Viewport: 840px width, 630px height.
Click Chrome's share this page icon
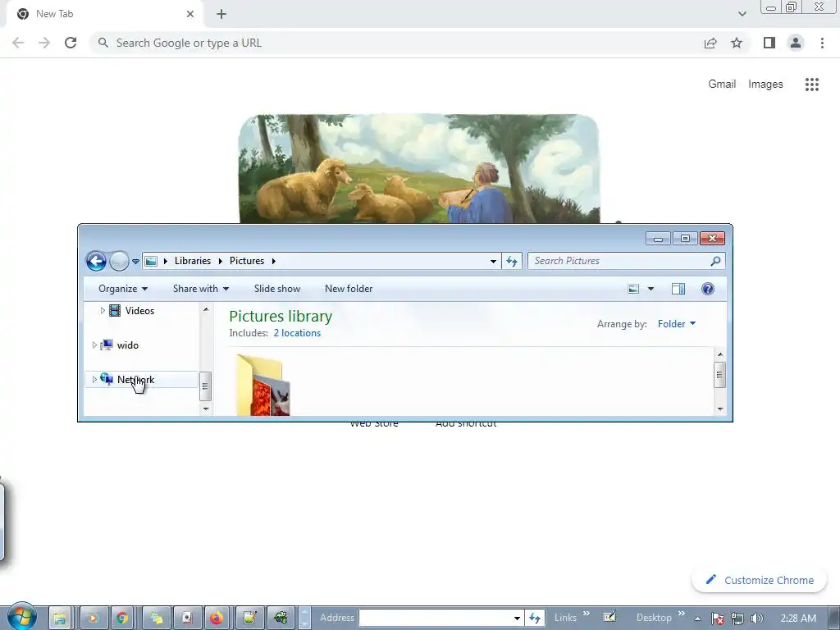pos(710,43)
